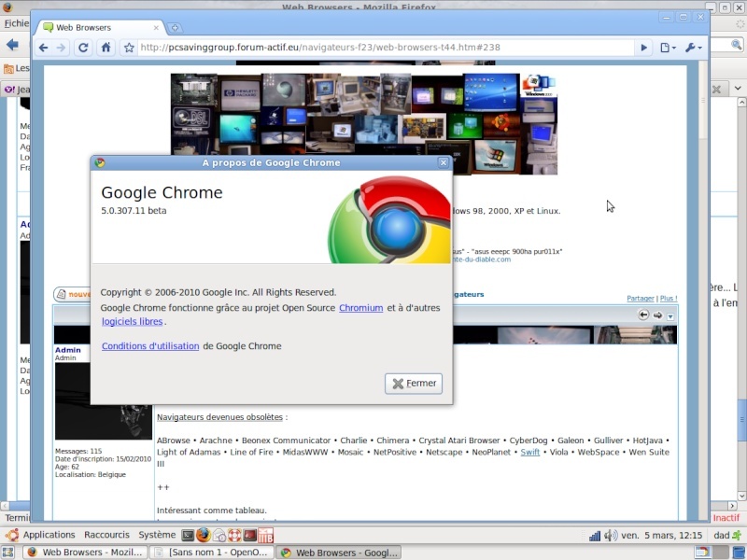This screenshot has height=560, width=747.
Task: Close About dialog via title bar X
Action: click(x=443, y=162)
